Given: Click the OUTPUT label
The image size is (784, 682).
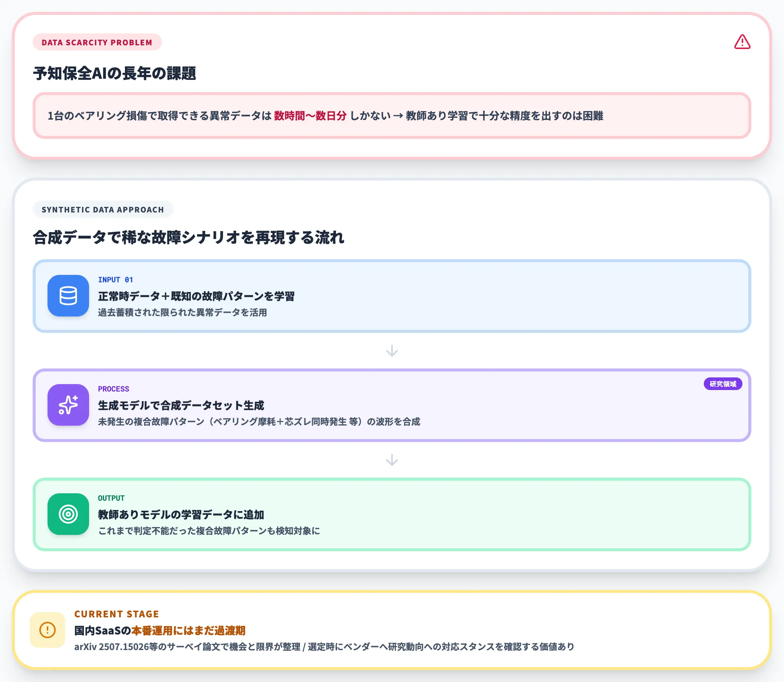Looking at the screenshot, I should pyautogui.click(x=111, y=498).
